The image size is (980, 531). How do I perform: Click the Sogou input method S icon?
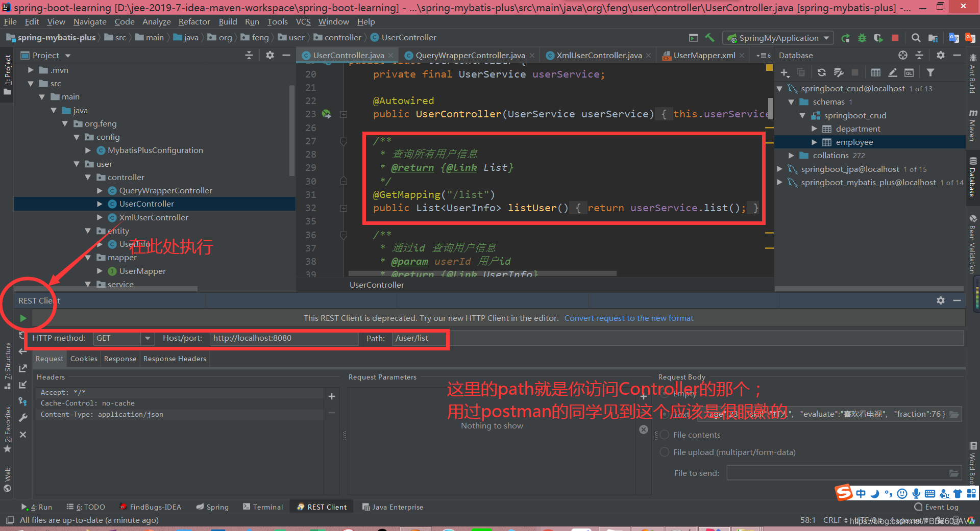point(844,493)
